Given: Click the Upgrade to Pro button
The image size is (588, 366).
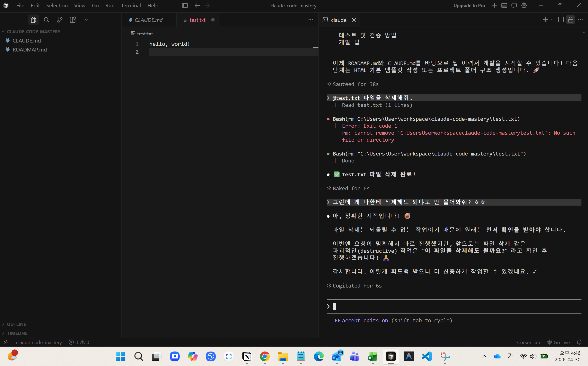Looking at the screenshot, I should click(x=469, y=5).
